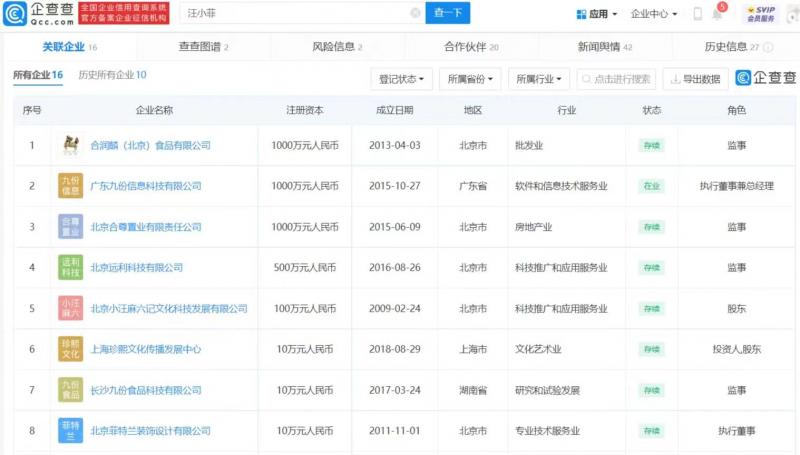The height and width of the screenshot is (455, 800).
Task: Expand the 所属省份 filter
Action: (470, 79)
